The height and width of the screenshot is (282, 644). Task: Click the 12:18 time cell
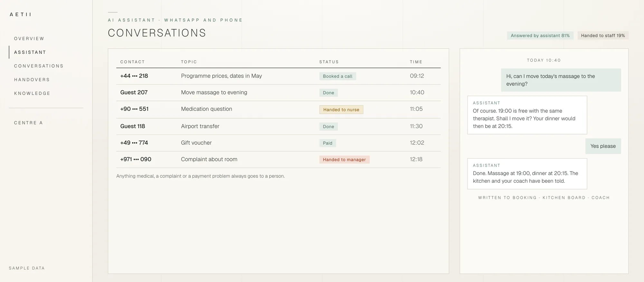pos(416,159)
